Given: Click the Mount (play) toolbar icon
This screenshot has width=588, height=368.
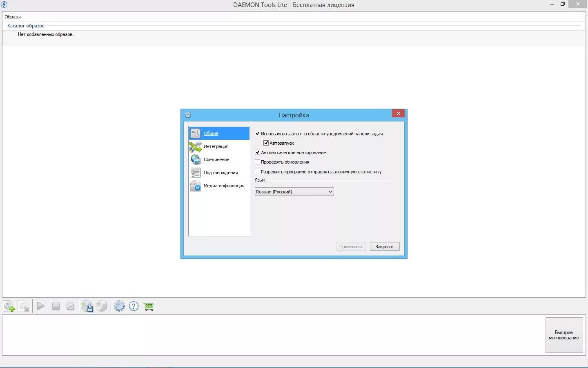Looking at the screenshot, I should click(40, 306).
